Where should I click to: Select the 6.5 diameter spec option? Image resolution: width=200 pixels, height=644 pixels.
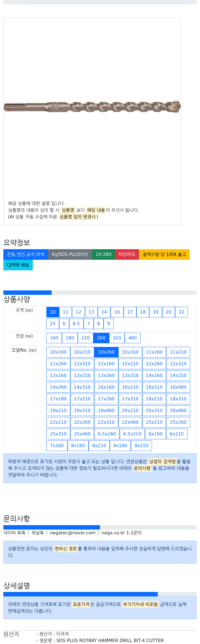[76, 324]
